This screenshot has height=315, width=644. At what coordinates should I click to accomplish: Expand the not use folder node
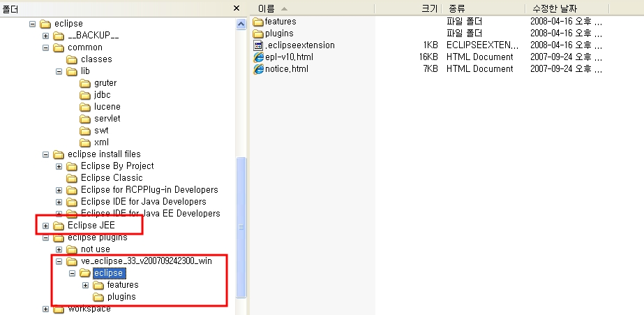[x=59, y=249]
